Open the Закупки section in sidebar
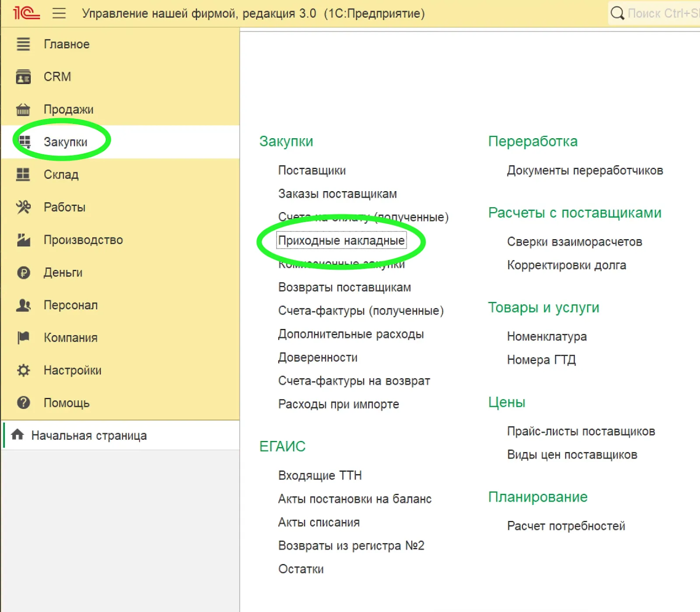 (65, 142)
